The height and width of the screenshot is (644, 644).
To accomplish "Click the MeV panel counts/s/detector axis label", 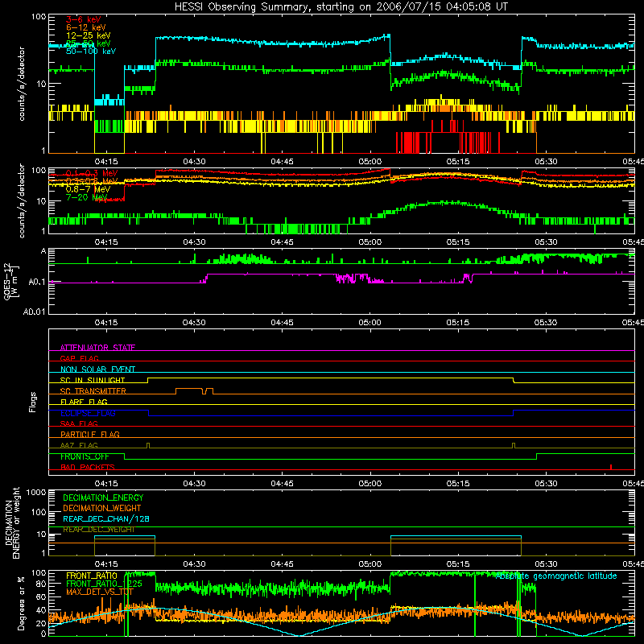I will click(x=21, y=200).
